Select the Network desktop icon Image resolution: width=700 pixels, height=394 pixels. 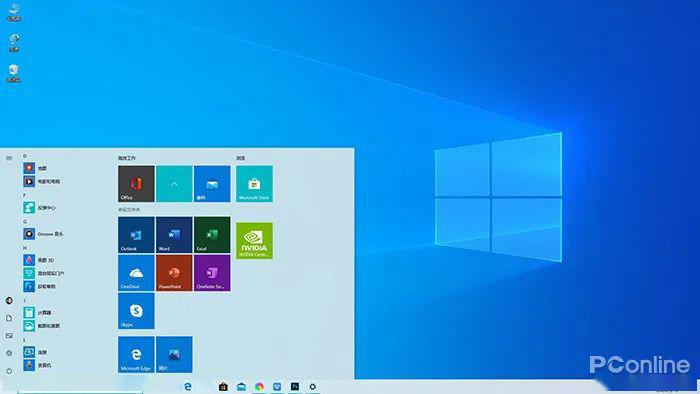pyautogui.click(x=14, y=43)
